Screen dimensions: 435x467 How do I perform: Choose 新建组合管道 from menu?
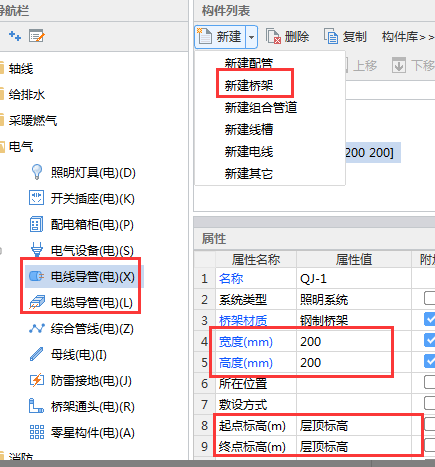(261, 108)
